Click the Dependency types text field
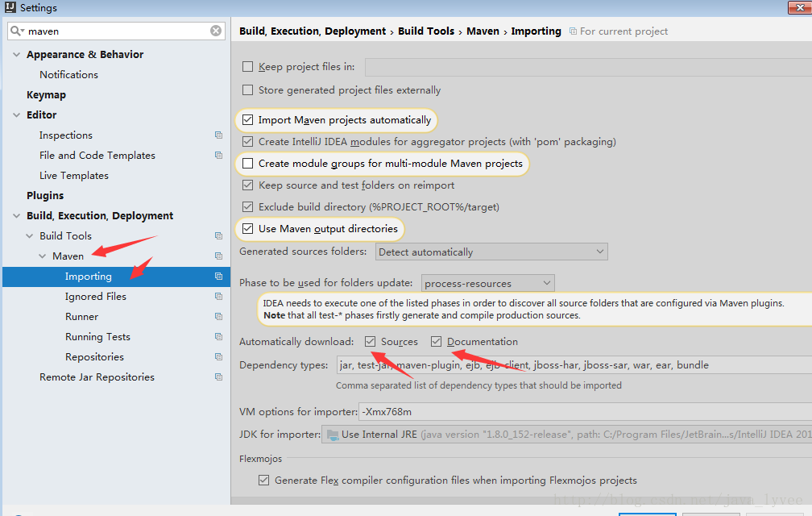 (574, 364)
